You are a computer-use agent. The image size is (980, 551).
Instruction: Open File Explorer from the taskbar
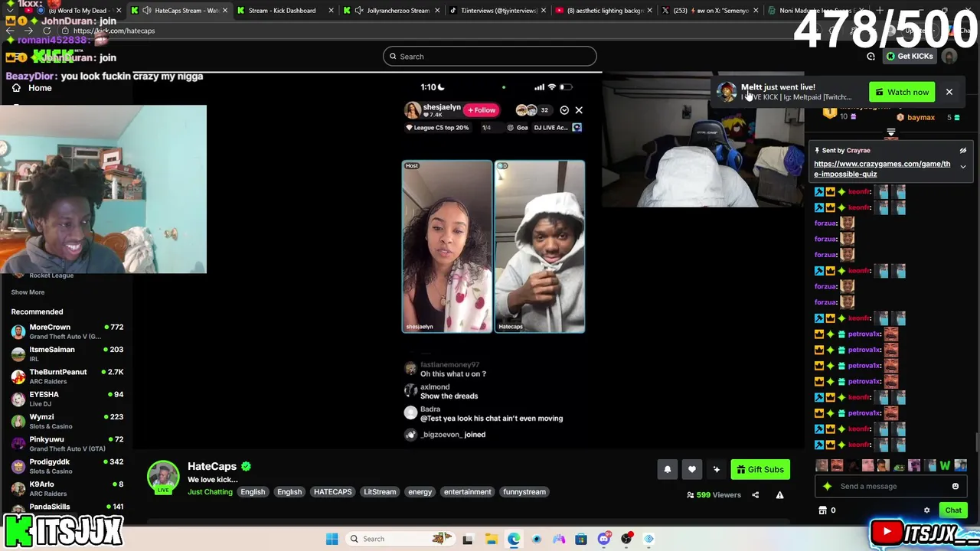click(491, 539)
